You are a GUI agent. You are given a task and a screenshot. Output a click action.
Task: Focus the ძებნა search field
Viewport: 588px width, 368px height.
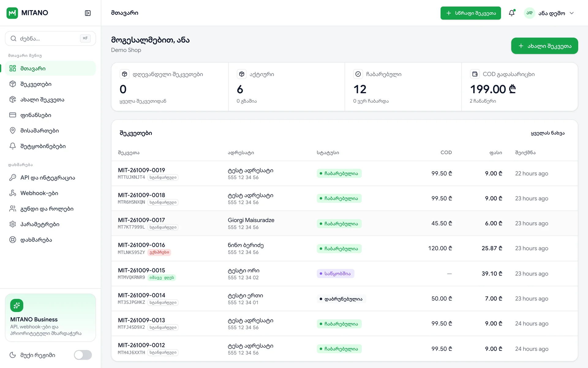pyautogui.click(x=51, y=38)
